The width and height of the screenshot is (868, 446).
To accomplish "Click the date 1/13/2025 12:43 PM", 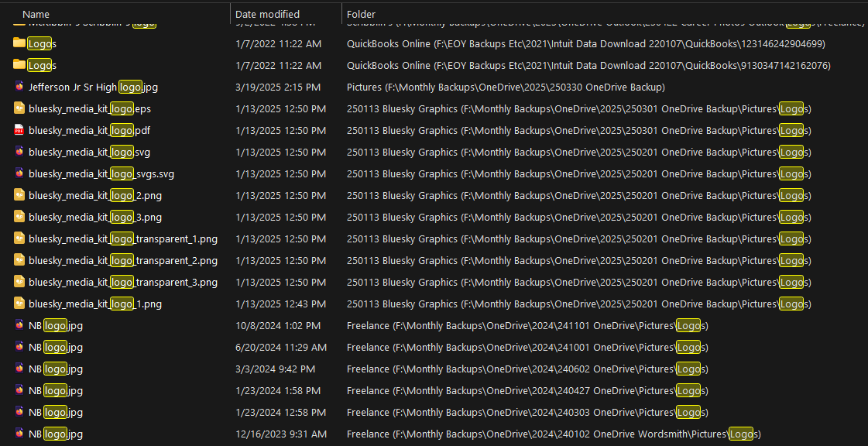I will (280, 304).
